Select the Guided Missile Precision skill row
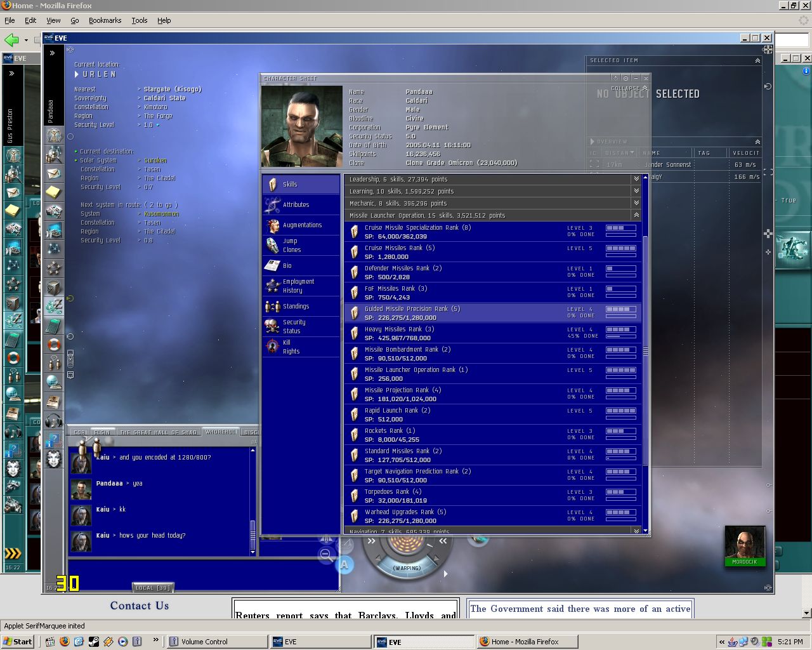 (492, 313)
